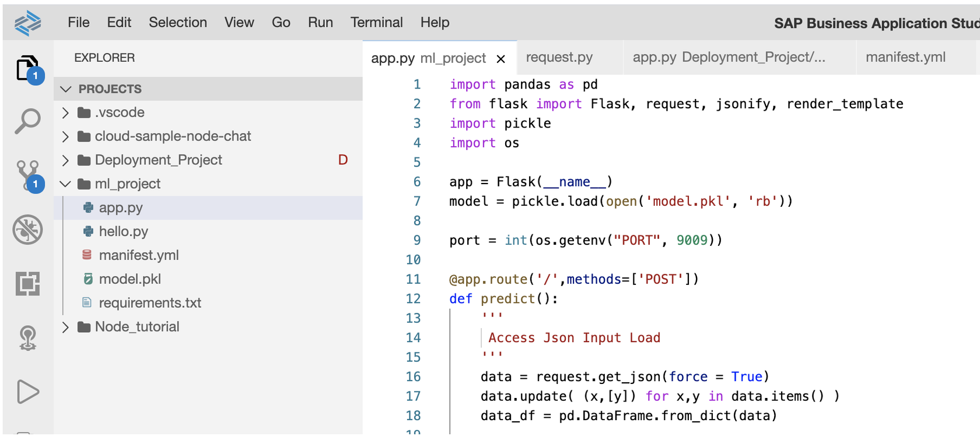Click the text file icon beside requirements.txt
This screenshot has width=980, height=444.
click(87, 302)
